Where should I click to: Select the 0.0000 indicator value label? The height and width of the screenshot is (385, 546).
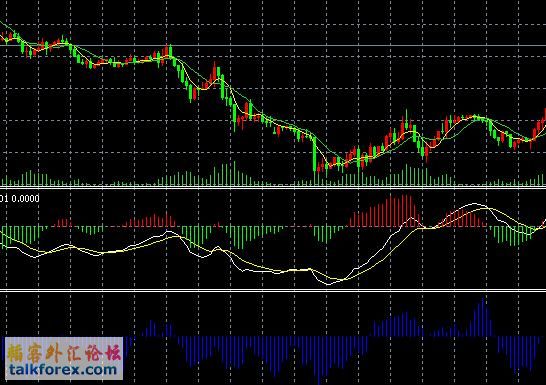[x=25, y=199]
